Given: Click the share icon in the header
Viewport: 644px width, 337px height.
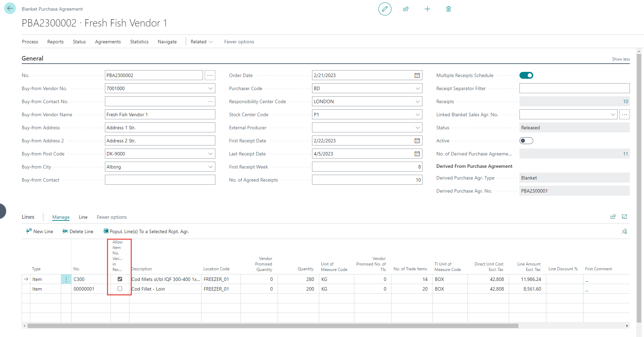Looking at the screenshot, I should (x=406, y=9).
